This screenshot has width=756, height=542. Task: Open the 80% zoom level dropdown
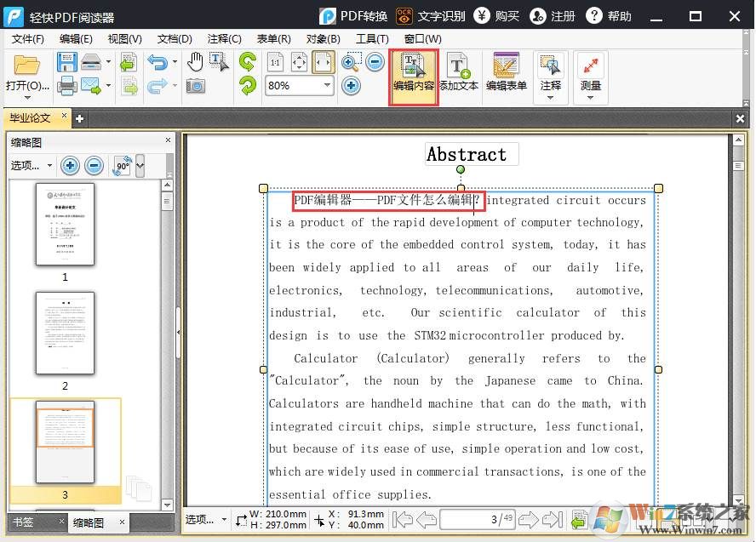(x=327, y=86)
